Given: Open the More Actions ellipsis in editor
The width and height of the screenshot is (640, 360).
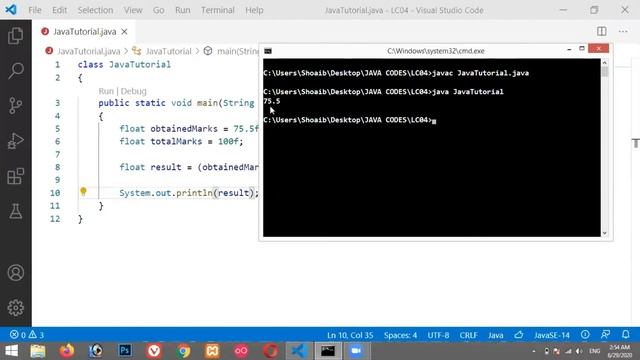Looking at the screenshot, I should click(x=623, y=31).
